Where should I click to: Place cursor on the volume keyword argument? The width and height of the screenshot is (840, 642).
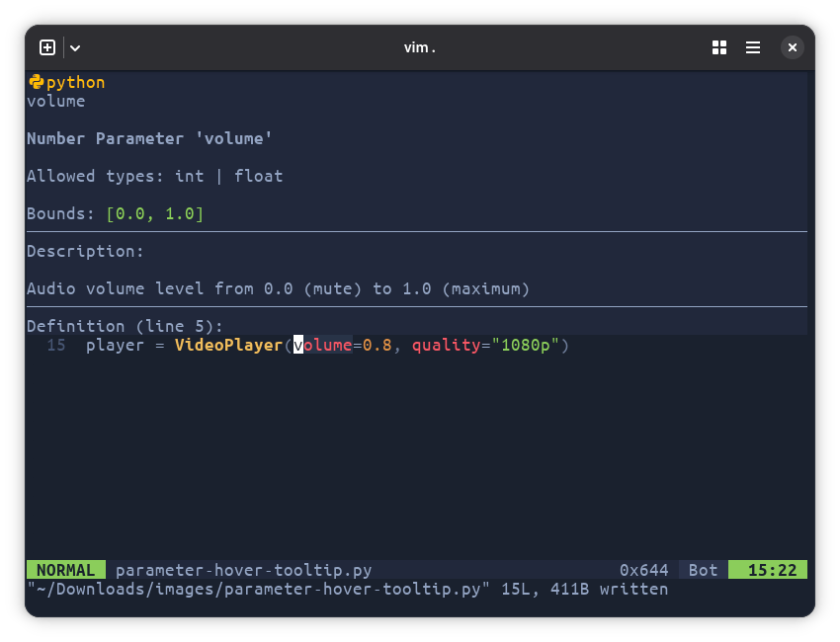323,345
